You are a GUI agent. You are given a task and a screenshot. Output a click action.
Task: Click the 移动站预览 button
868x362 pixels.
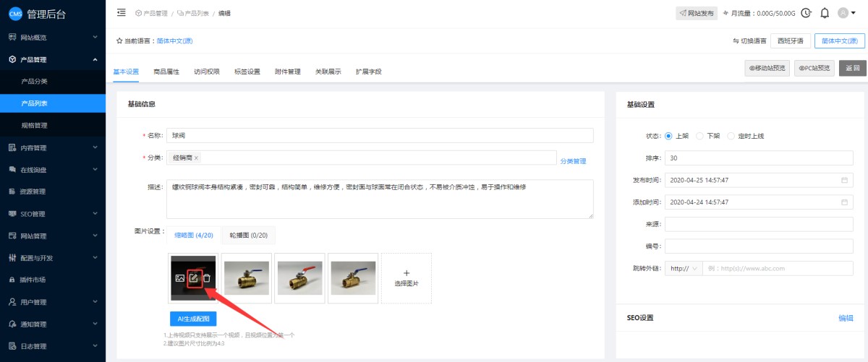coord(767,68)
